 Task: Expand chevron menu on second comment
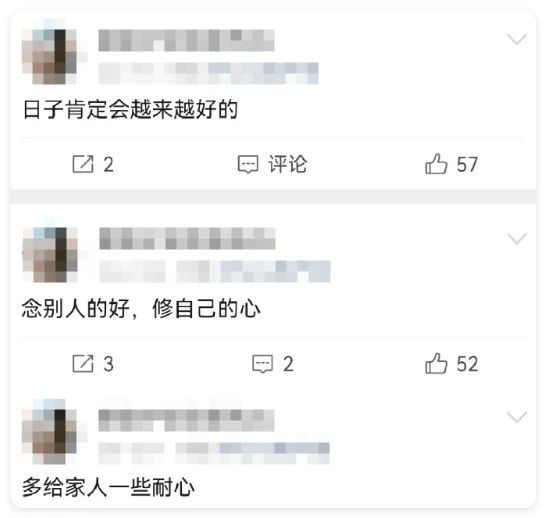(x=517, y=239)
